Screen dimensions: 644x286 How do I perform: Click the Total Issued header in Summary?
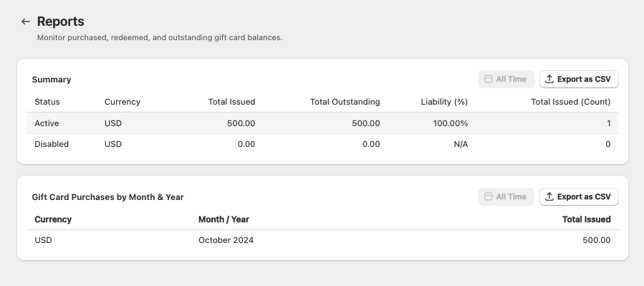(231, 102)
